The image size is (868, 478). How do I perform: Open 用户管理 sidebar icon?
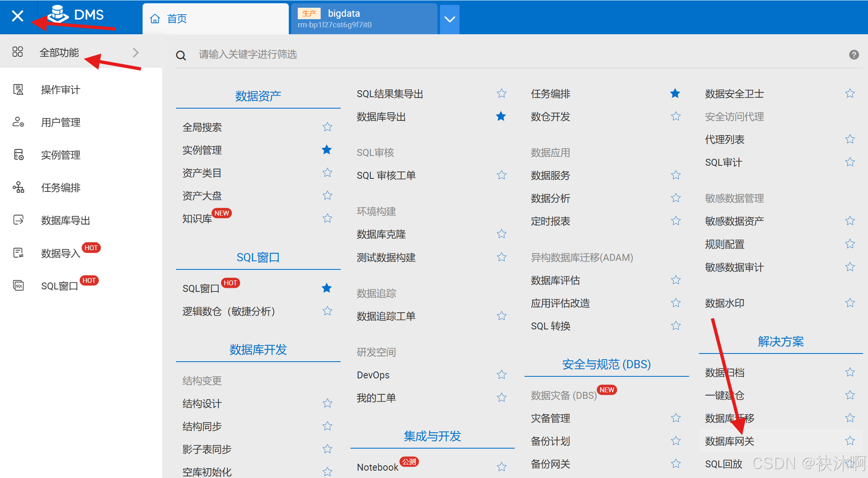[x=18, y=122]
